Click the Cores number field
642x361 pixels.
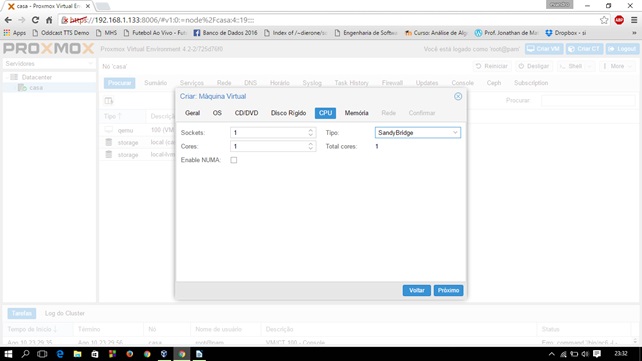tap(268, 146)
